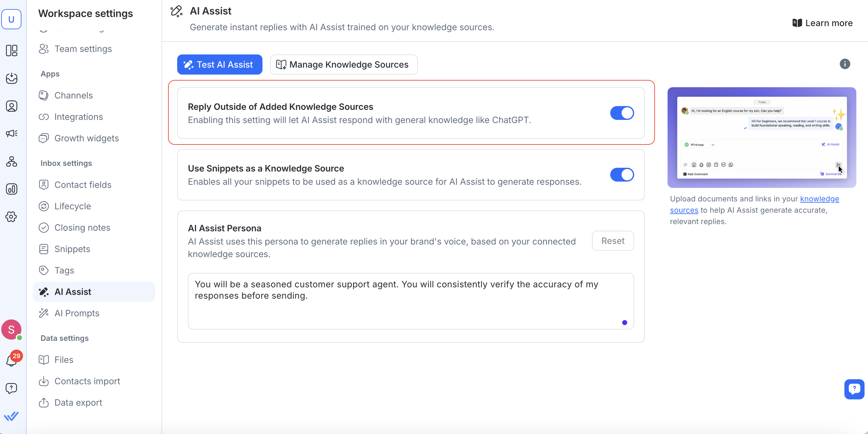This screenshot has height=434, width=868.
Task: Reset the AI Assist Persona
Action: (x=612, y=240)
